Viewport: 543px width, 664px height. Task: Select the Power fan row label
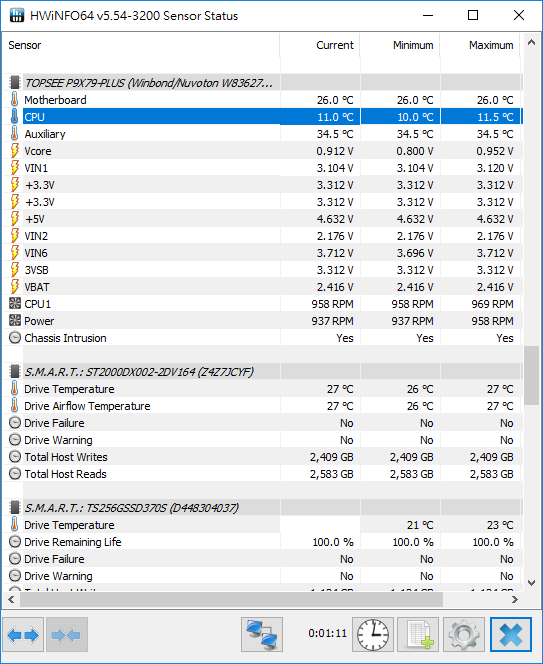pyautogui.click(x=39, y=321)
